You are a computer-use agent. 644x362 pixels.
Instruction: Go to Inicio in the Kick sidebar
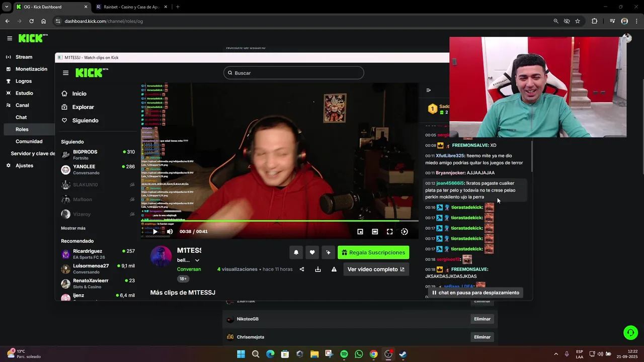(x=79, y=94)
